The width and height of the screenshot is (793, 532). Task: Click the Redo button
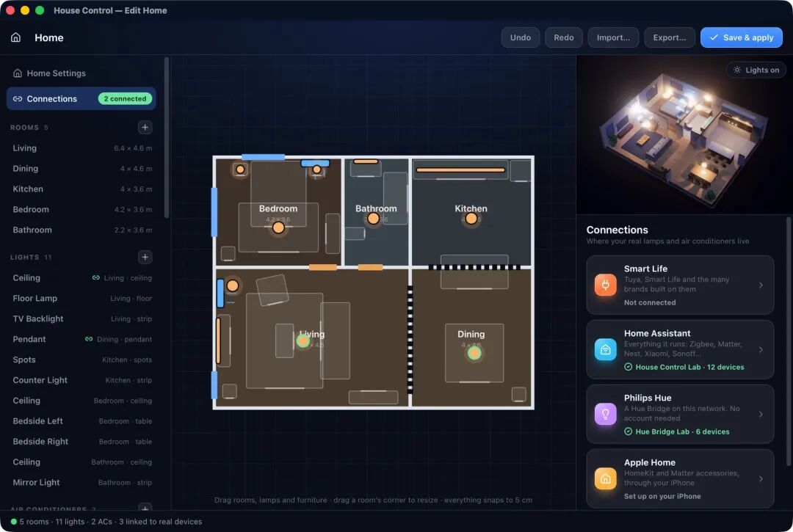563,37
